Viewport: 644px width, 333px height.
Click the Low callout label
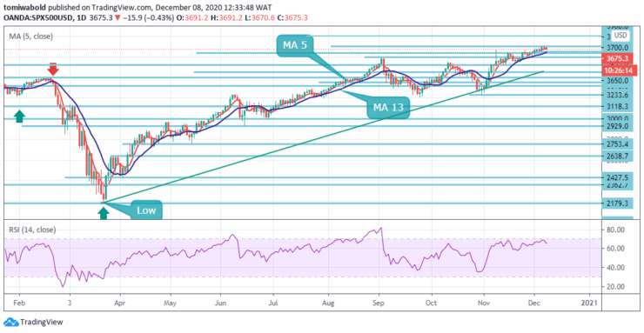click(146, 210)
